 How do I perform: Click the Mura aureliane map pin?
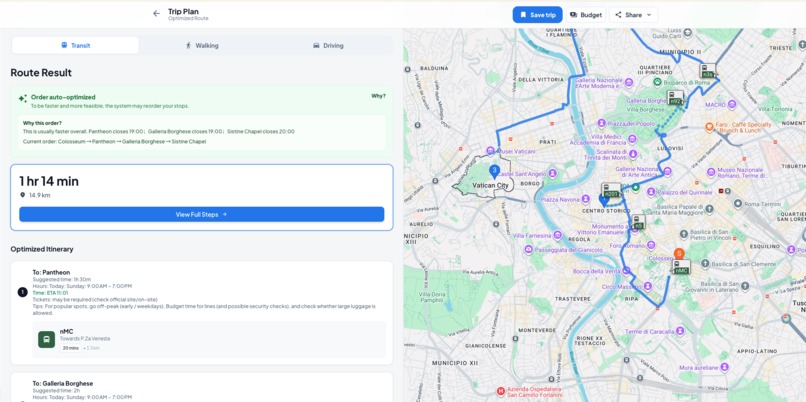tap(725, 368)
